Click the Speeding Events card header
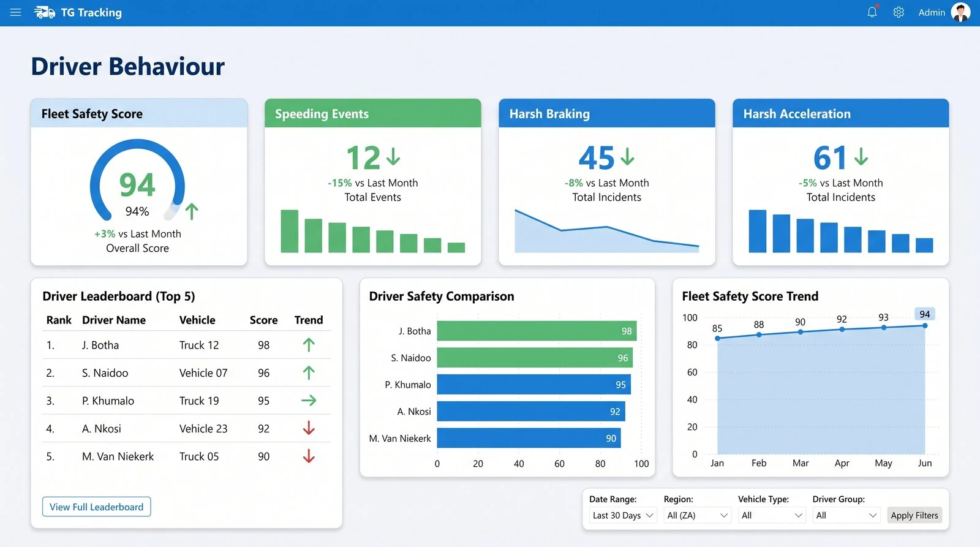 (x=372, y=113)
